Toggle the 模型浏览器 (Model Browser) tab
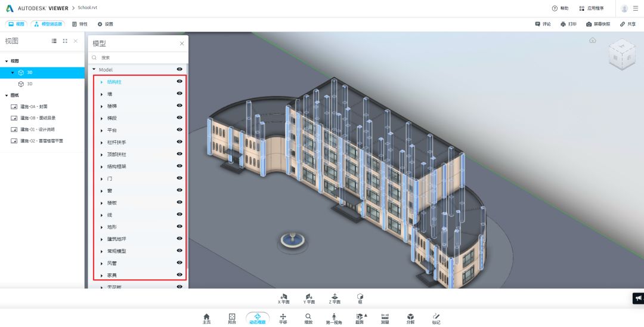Viewport: 644px width, 327px height. [x=48, y=24]
